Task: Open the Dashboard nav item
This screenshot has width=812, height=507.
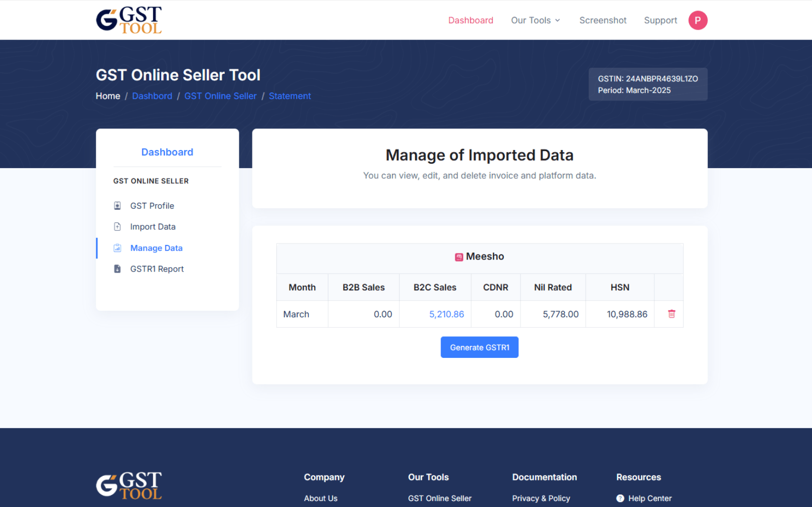Action: [x=471, y=21]
